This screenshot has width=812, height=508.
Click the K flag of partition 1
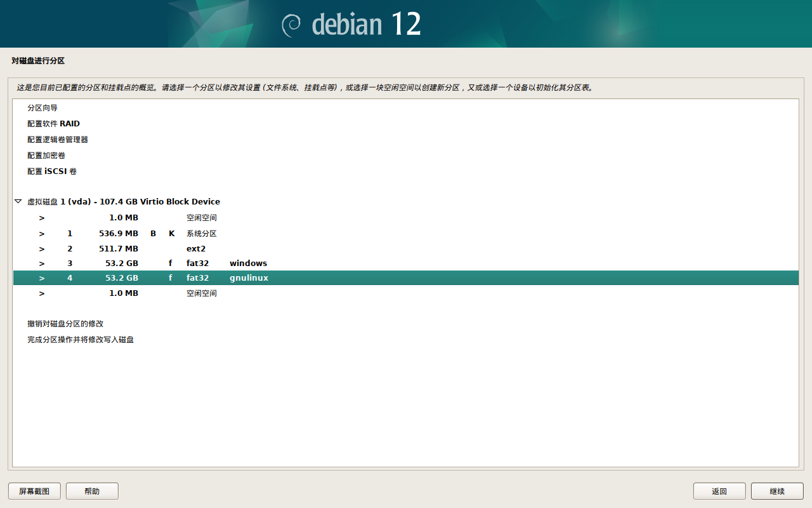pos(171,234)
